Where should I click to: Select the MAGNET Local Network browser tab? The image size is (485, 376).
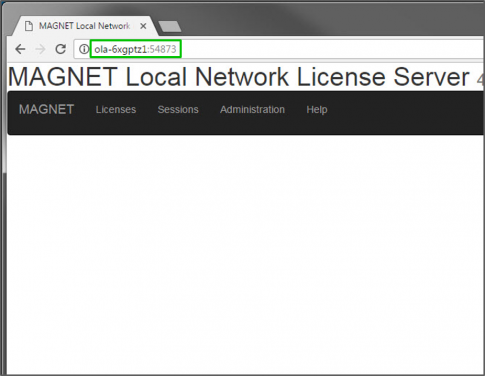click(85, 26)
